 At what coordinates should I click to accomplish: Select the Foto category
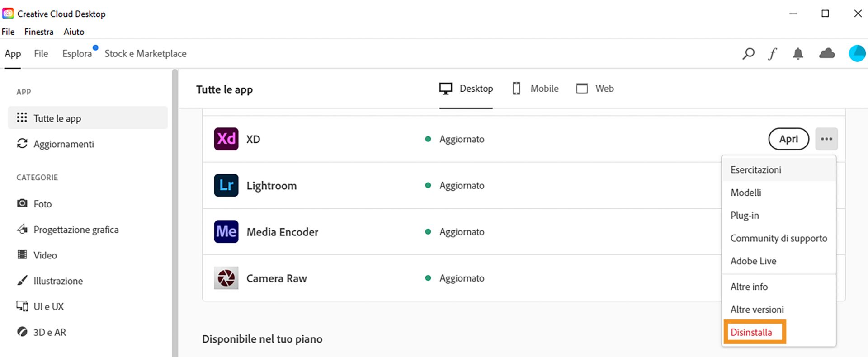click(x=42, y=204)
